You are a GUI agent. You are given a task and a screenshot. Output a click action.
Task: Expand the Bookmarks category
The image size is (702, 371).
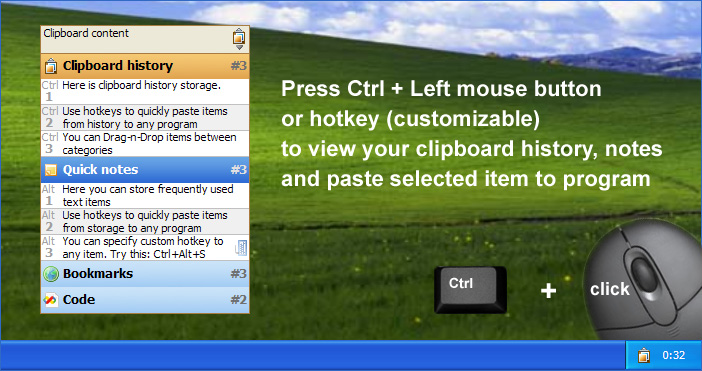145,273
